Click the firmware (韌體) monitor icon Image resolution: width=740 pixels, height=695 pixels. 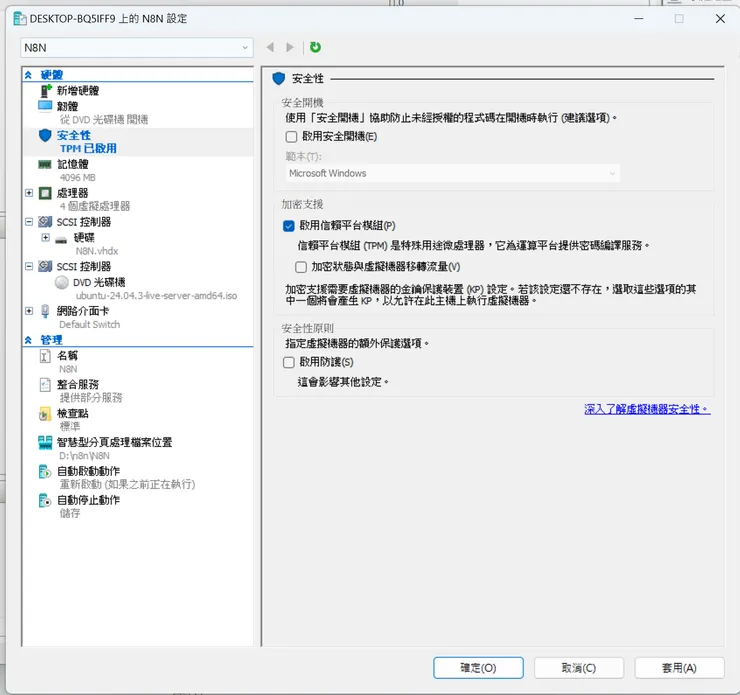45,106
